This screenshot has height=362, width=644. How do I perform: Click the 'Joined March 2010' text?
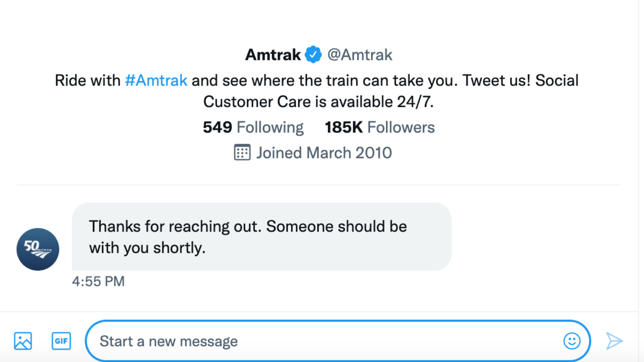click(324, 153)
